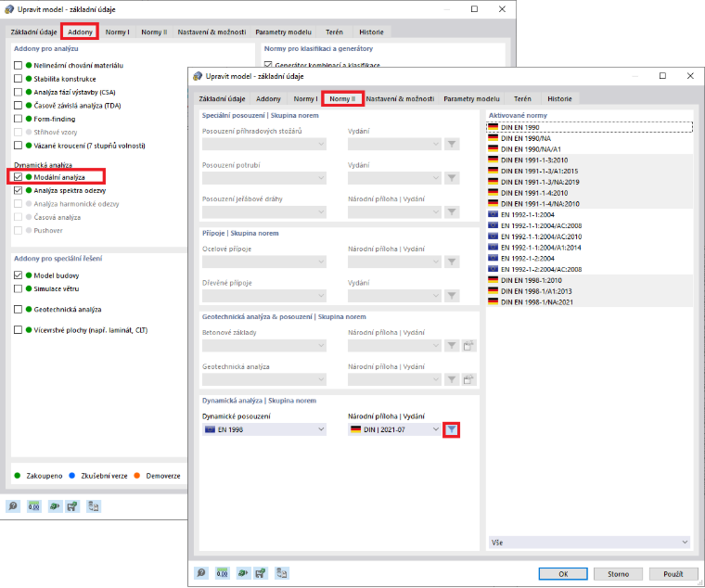Screen dimensions: 705x588
Task: Click green arrow icon in back dialog bottom bar
Action: point(55,506)
